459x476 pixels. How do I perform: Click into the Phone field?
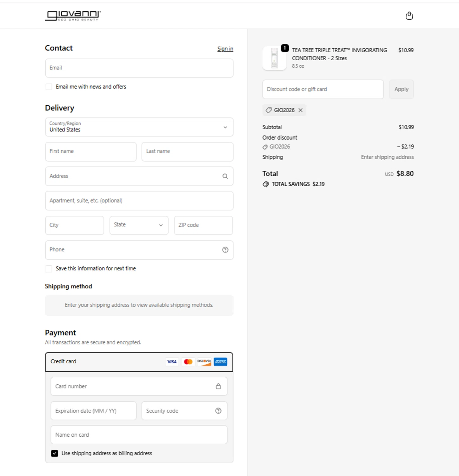[139, 250]
